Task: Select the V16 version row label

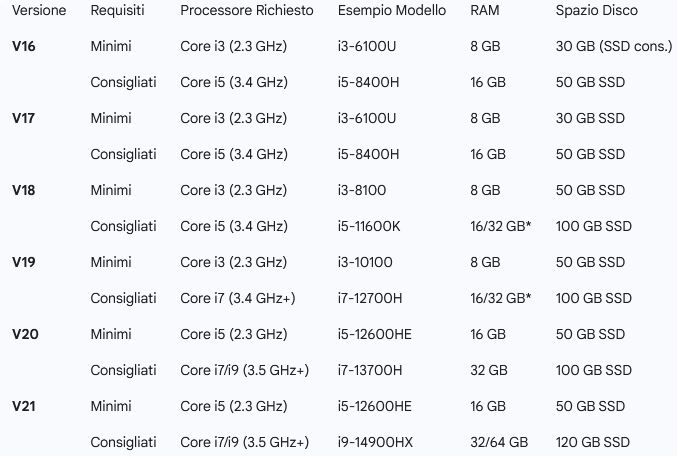Action: [x=24, y=46]
